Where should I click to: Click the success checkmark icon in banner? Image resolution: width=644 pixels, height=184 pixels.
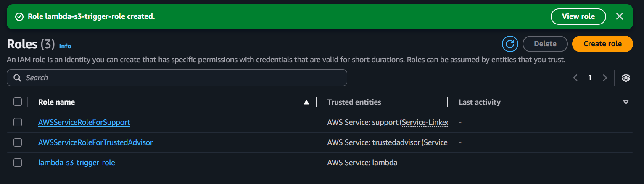(19, 17)
